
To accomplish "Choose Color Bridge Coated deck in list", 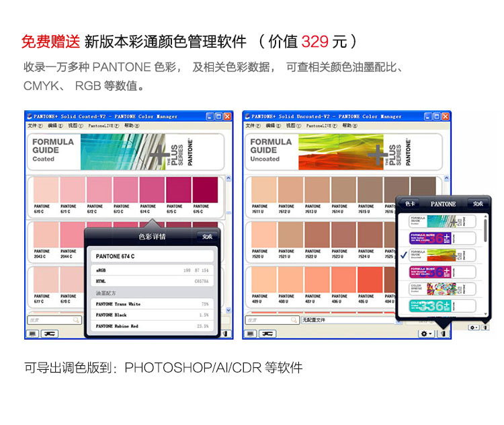I will (442, 289).
